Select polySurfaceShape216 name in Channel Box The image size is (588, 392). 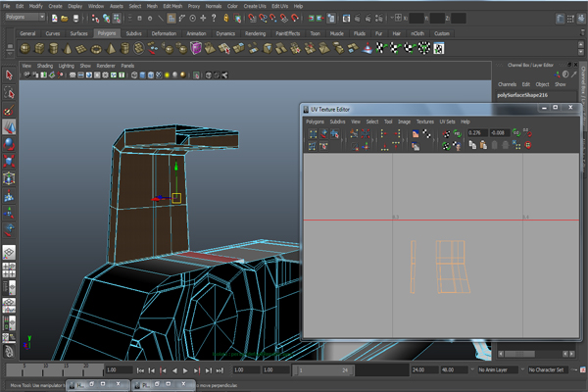(x=522, y=95)
